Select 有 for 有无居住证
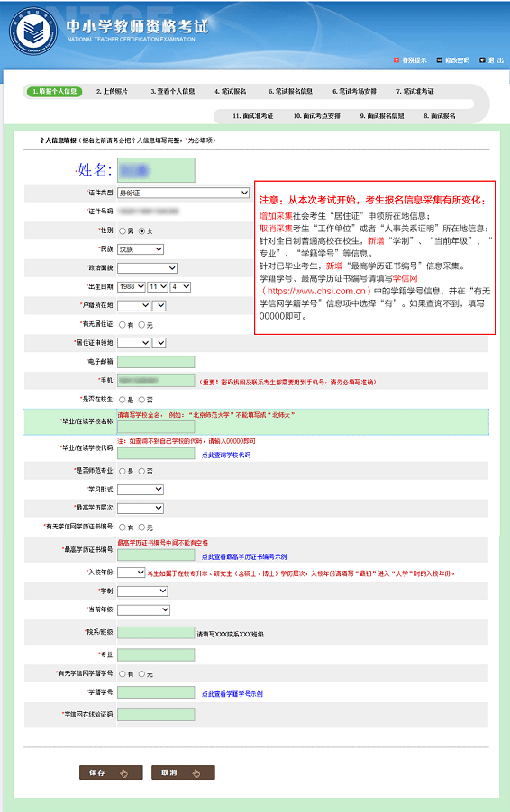The height and width of the screenshot is (812, 510). coord(123,325)
